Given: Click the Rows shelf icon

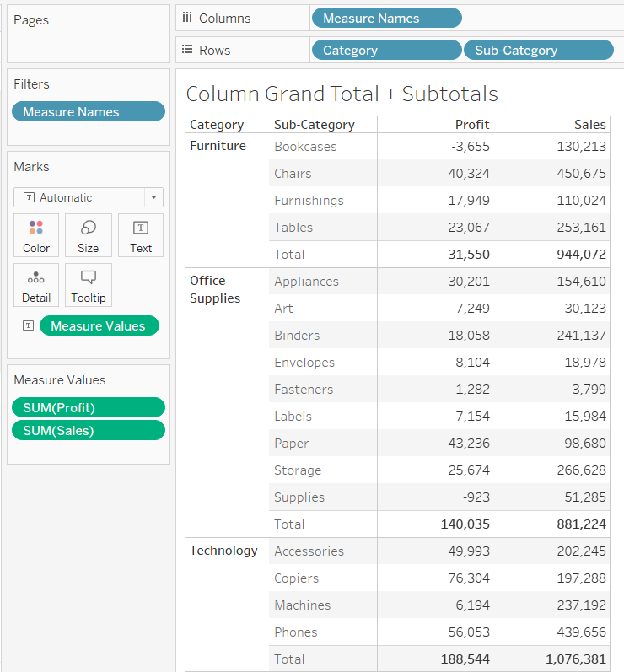Looking at the screenshot, I should [187, 50].
